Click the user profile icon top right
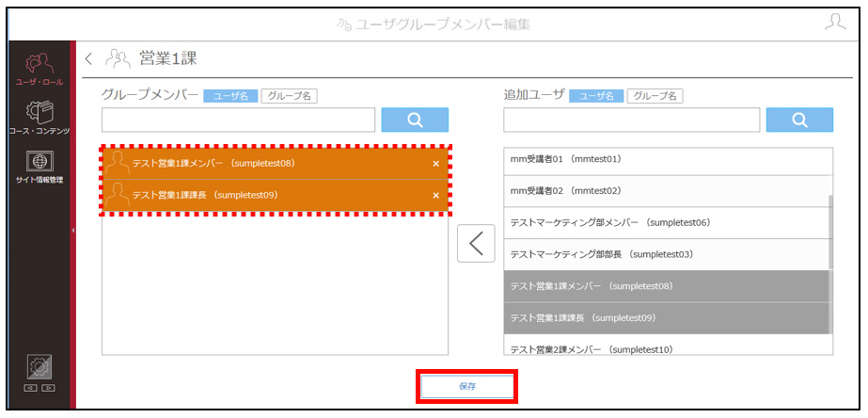This screenshot has height=418, width=868. click(835, 22)
